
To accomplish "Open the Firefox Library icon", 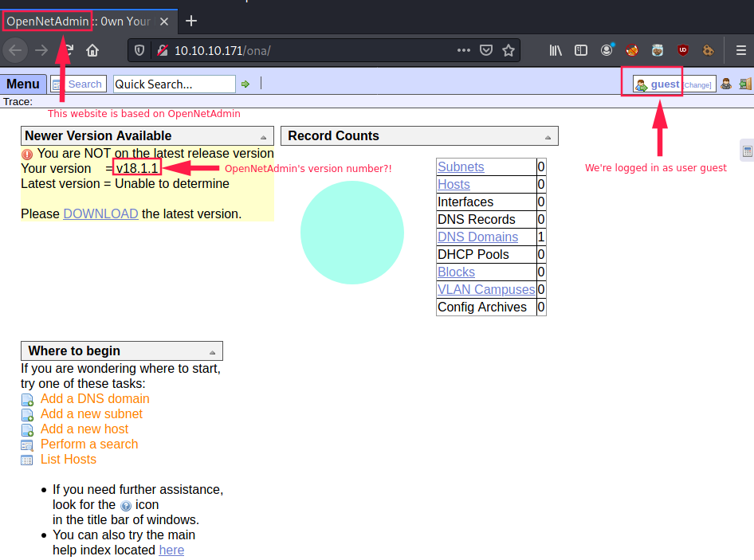I will 556,51.
